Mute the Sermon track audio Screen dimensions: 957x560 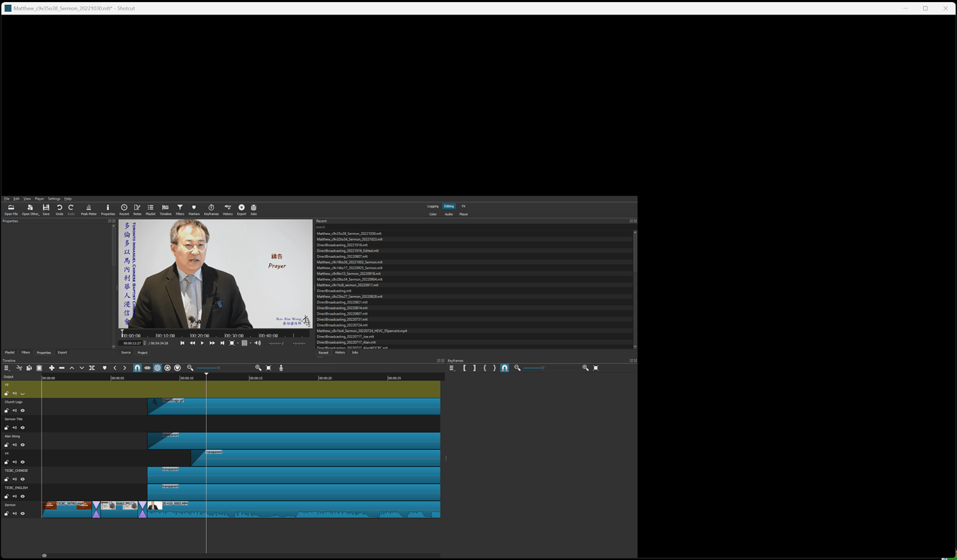(x=15, y=514)
